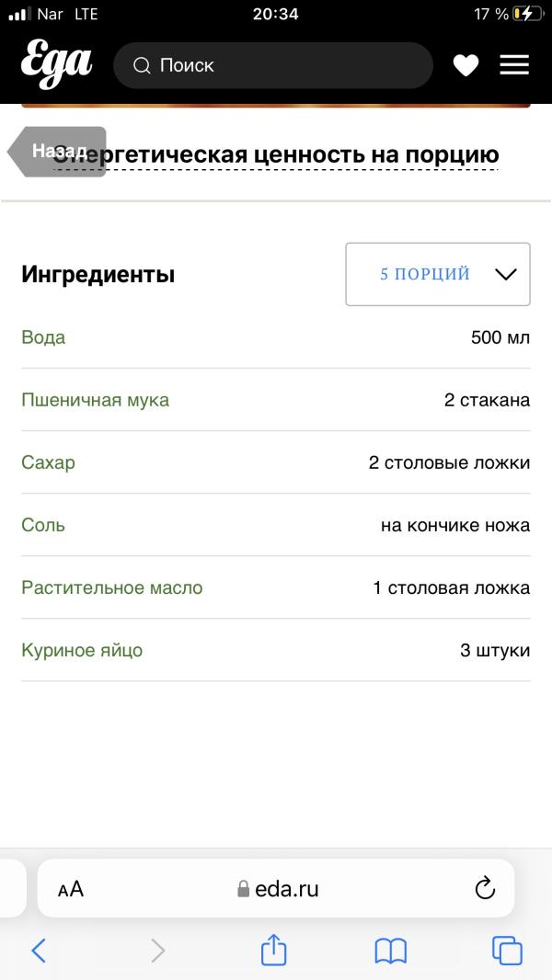Open the Куриное яйцо ingredient link
Viewport: 552px width, 980px height.
click(x=82, y=650)
